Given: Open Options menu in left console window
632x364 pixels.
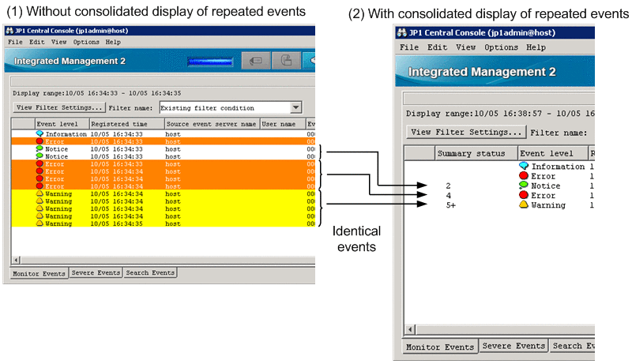Looking at the screenshot, I should [86, 42].
